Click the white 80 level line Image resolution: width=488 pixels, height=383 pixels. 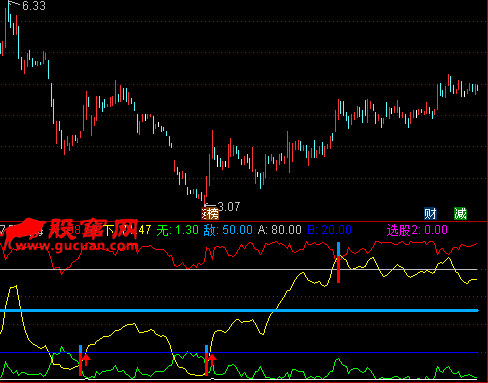tap(239, 269)
